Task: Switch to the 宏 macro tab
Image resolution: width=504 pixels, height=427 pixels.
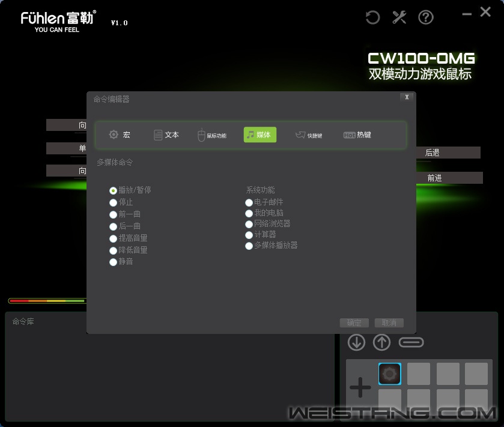Action: point(120,135)
